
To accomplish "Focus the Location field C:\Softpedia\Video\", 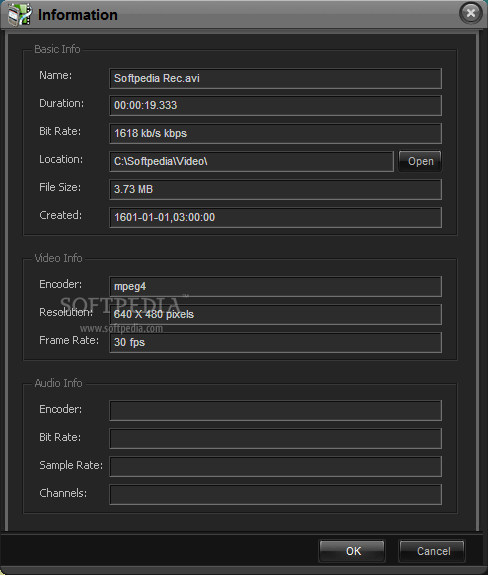I will 252,161.
